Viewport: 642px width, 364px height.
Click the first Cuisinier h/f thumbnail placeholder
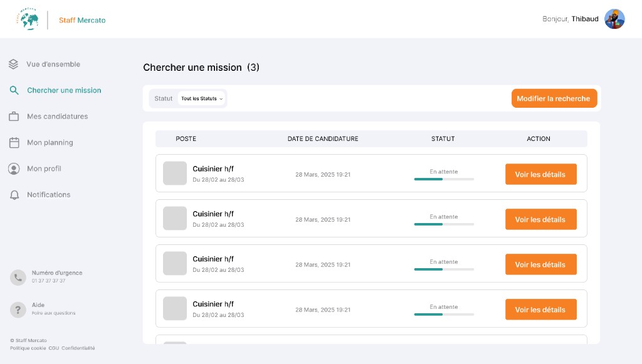coord(175,173)
